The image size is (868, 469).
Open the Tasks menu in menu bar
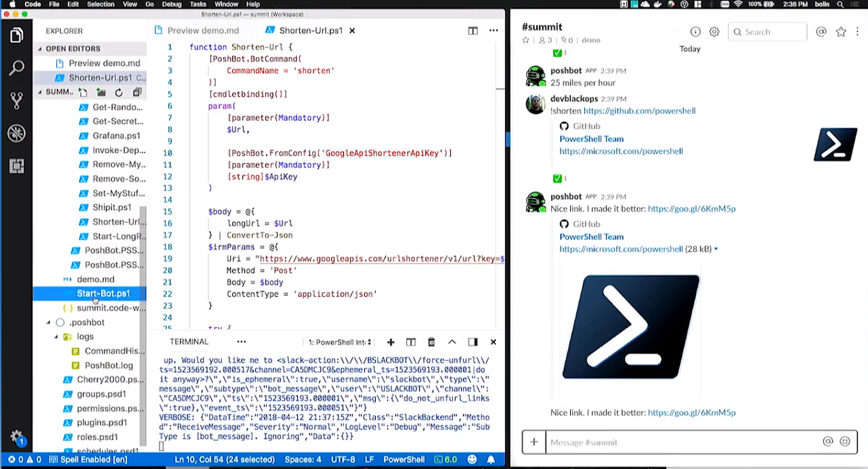(198, 4)
